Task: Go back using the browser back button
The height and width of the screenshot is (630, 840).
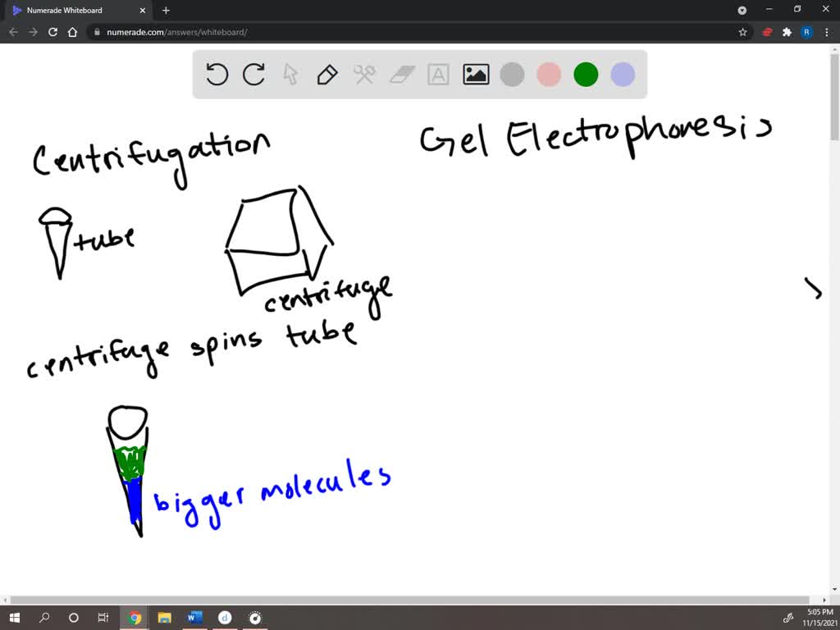Action: click(13, 31)
